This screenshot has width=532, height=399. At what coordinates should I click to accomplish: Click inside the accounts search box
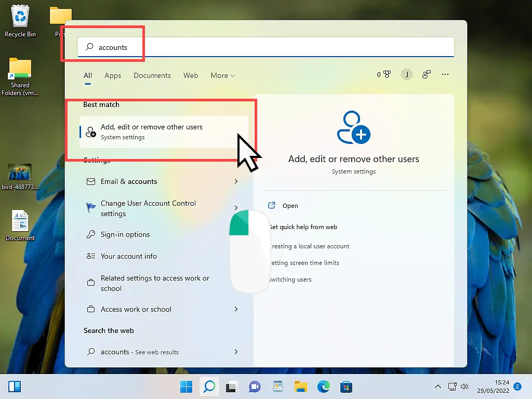(208, 47)
